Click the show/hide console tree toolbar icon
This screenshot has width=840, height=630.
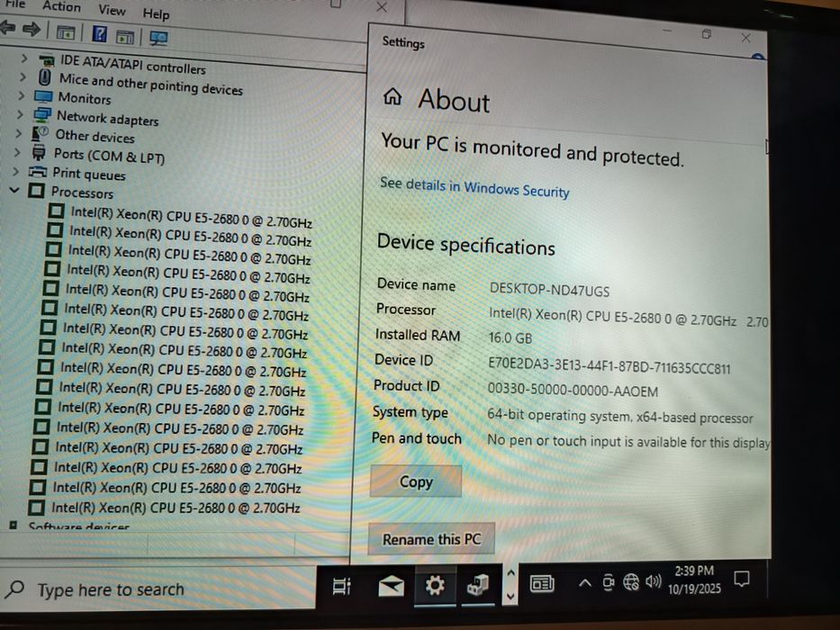pos(66,32)
